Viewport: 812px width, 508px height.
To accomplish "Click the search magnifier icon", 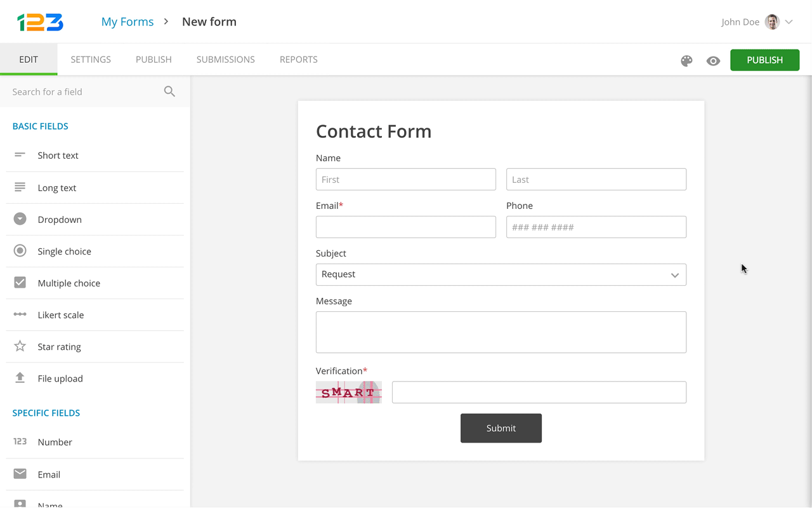I will click(169, 91).
